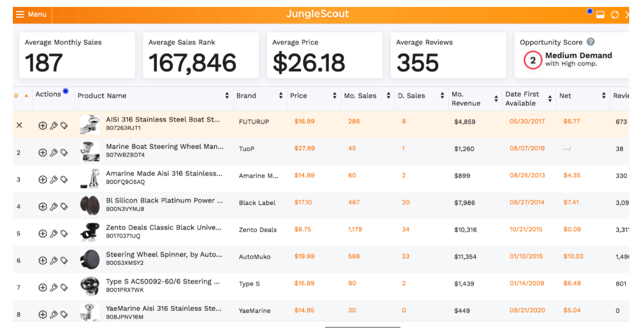Click the refresh icon in the header
The width and height of the screenshot is (644, 328).
[x=615, y=15]
